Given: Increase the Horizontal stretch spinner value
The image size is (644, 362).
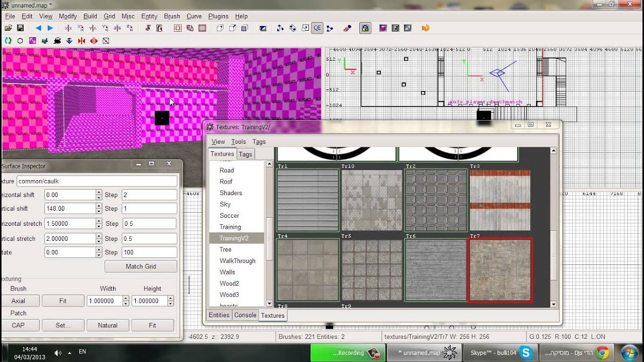Looking at the screenshot, I should coord(99,221).
